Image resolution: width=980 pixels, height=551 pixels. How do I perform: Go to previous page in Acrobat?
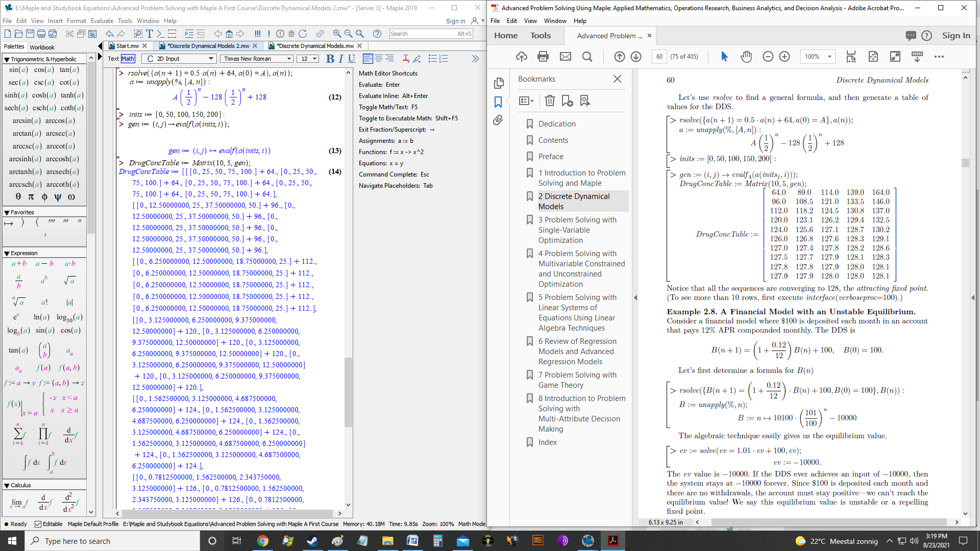pyautogui.click(x=620, y=57)
